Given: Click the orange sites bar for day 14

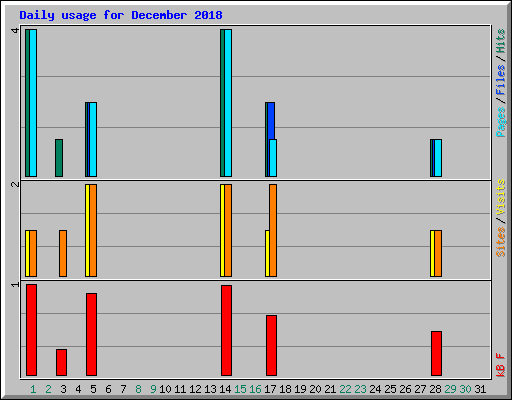Looking at the screenshot, I should coord(228,230).
